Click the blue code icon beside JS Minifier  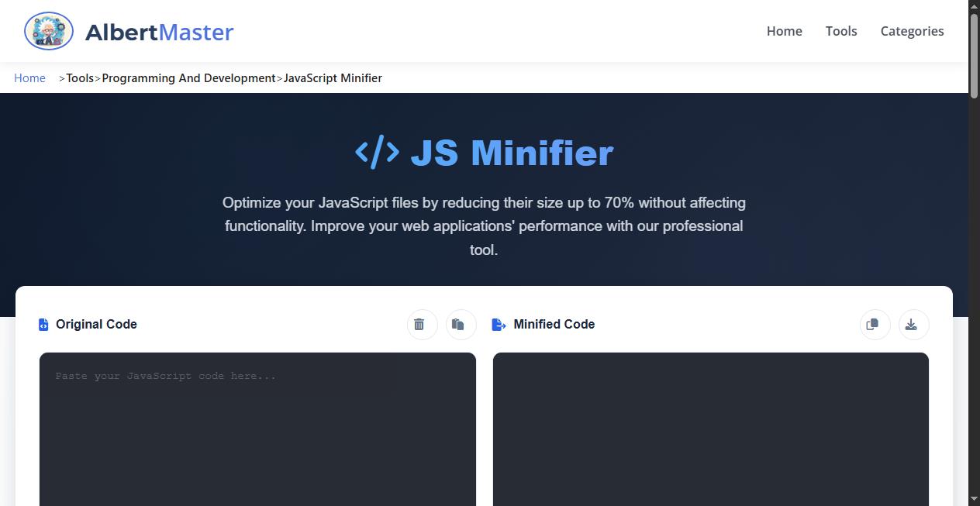pos(379,152)
